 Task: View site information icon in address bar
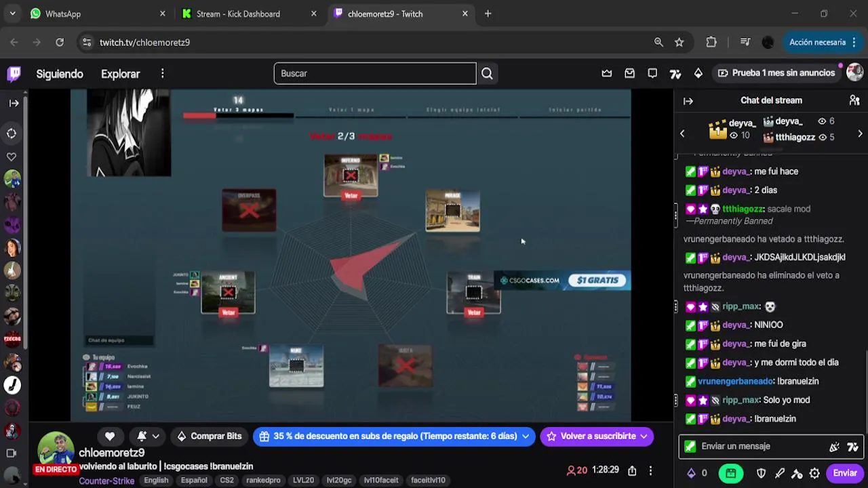86,42
